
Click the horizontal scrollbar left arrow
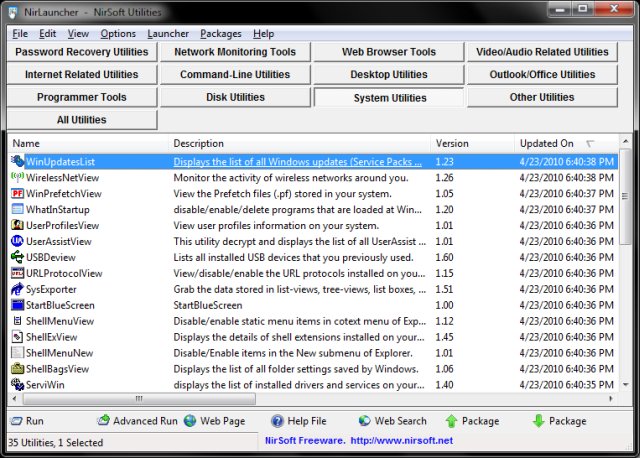click(x=15, y=398)
